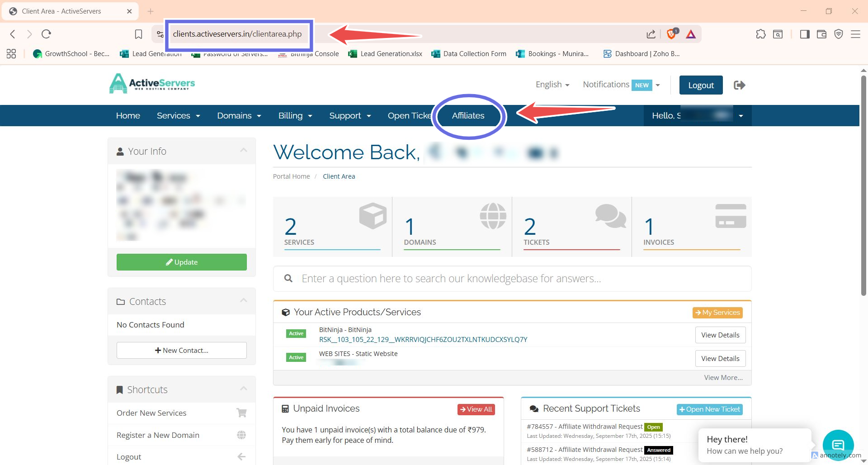Open the live chat bubble icon

pos(838,445)
